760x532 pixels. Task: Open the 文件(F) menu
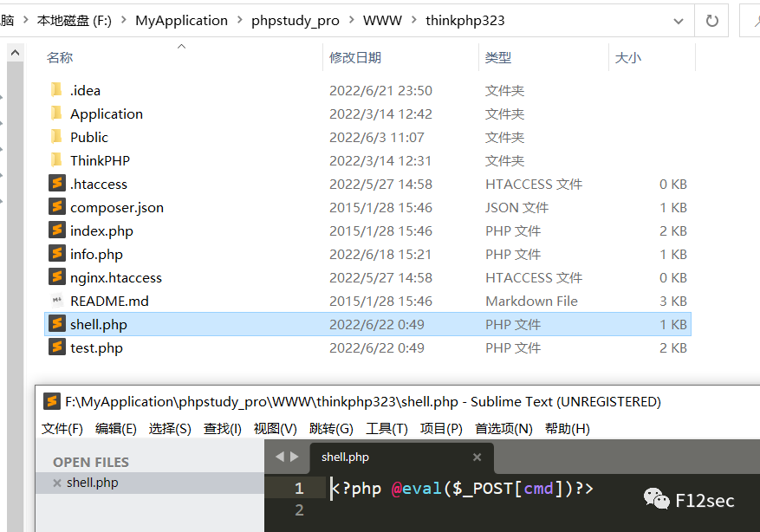point(62,428)
